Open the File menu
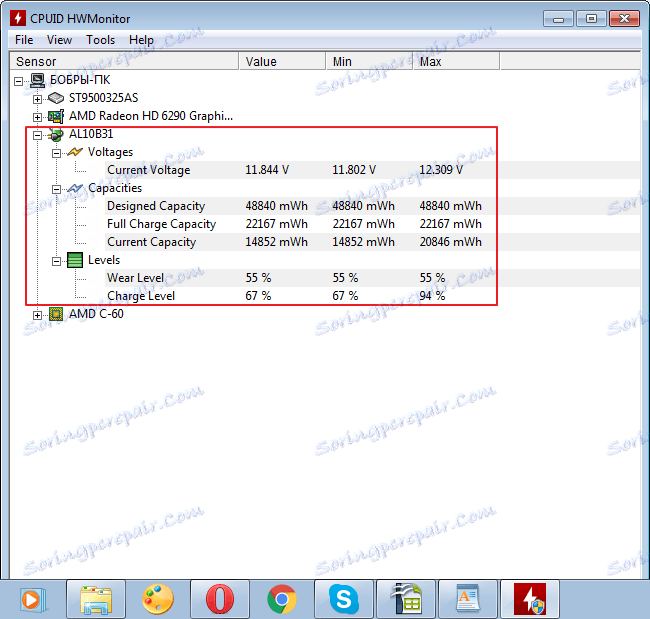 [24, 40]
